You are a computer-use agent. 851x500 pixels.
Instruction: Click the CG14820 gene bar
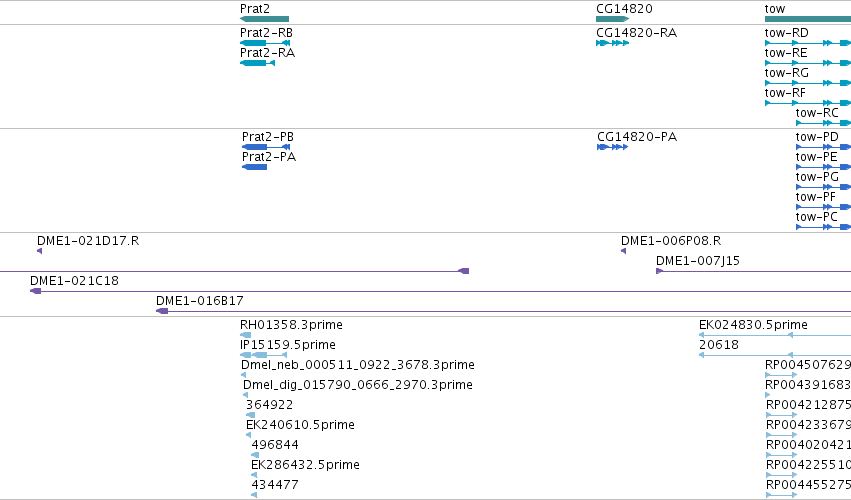(x=612, y=19)
